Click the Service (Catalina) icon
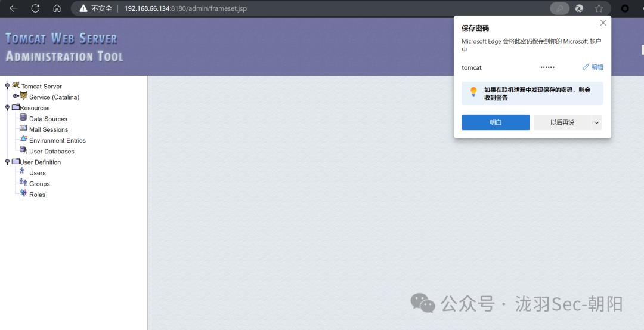Viewport: 644px width, 330px height. [23, 95]
